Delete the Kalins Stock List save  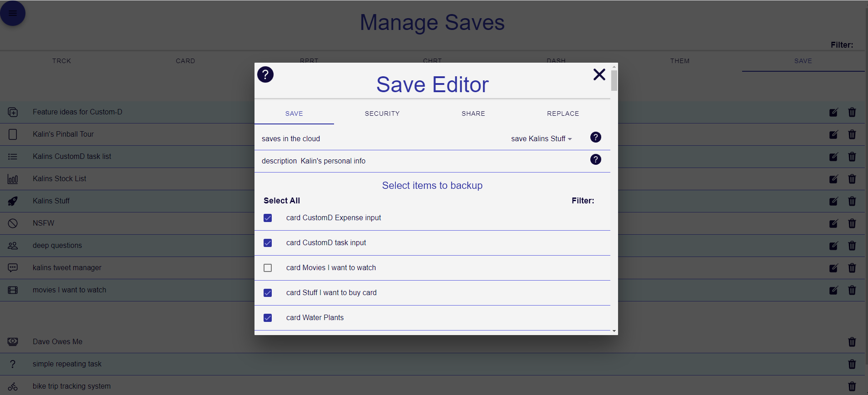(852, 179)
